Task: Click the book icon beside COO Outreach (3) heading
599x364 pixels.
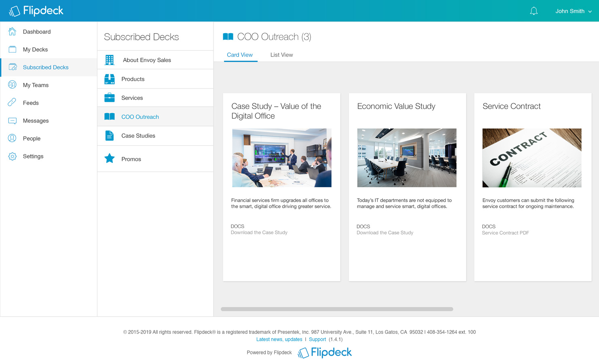Action: point(228,37)
